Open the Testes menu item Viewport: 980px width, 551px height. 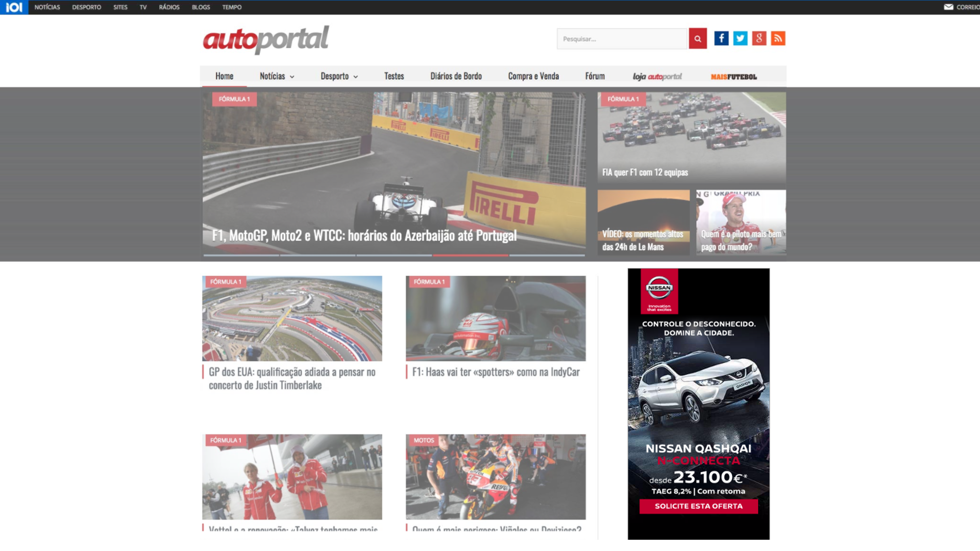click(394, 76)
